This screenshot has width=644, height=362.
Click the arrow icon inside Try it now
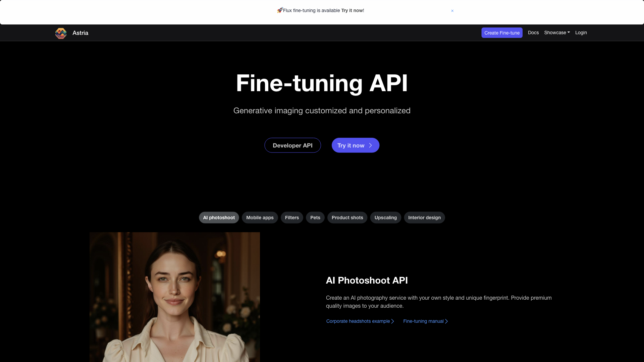coord(370,145)
